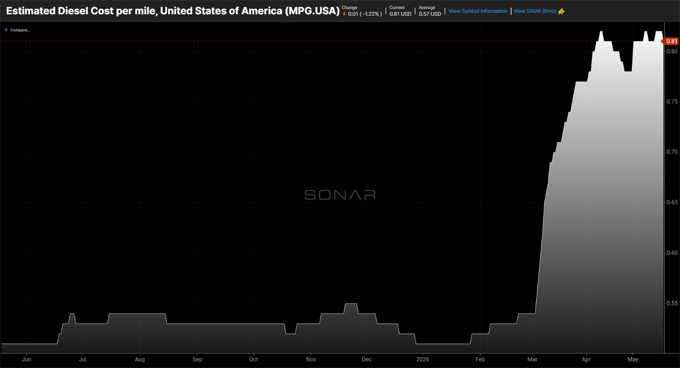Click the red 0.81 current price marker

coord(671,41)
